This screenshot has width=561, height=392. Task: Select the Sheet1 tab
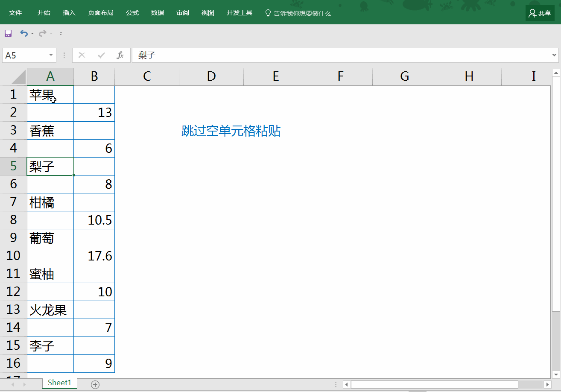59,383
